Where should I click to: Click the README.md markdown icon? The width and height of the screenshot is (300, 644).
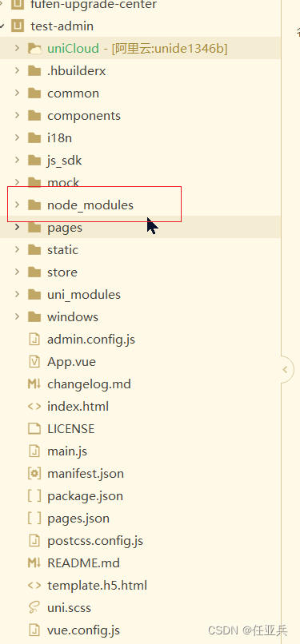(34, 563)
